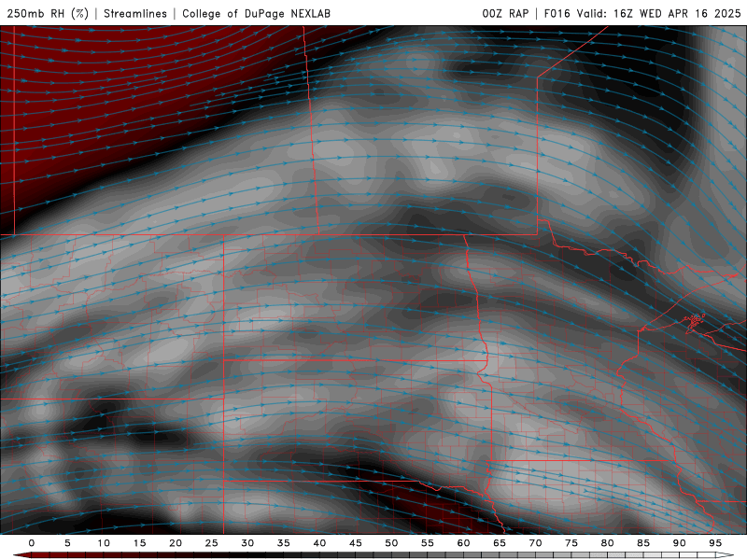
Task: Select the "90" RH scale label
Action: [680, 543]
